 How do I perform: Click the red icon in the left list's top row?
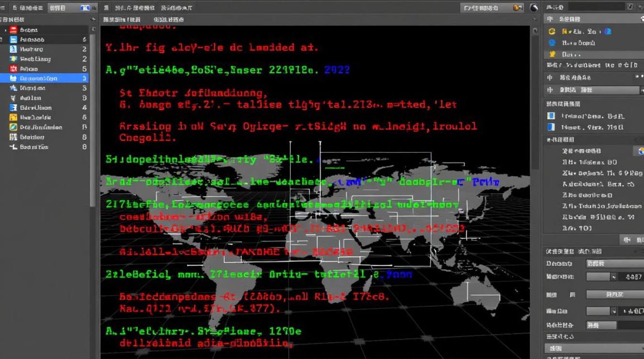(13, 30)
